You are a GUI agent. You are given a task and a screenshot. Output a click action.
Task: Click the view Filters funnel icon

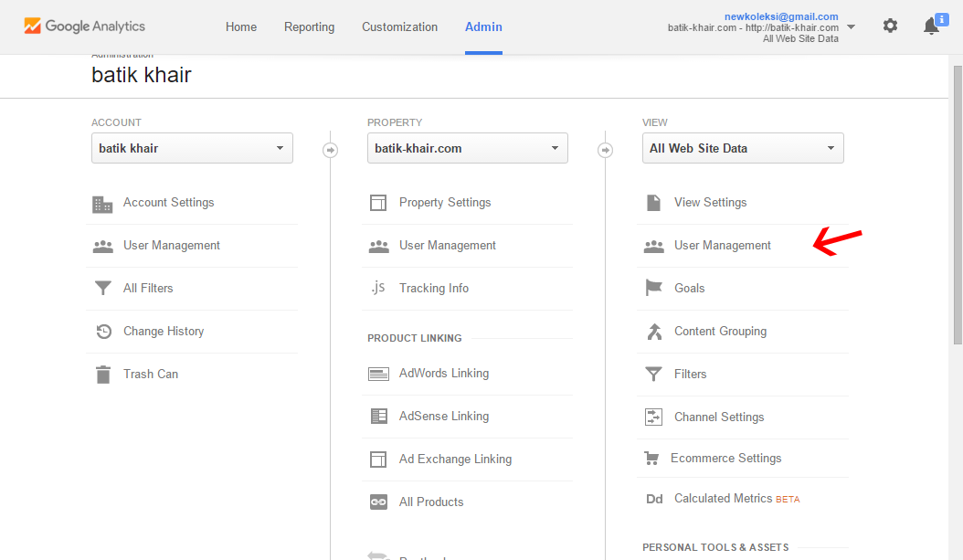[653, 374]
